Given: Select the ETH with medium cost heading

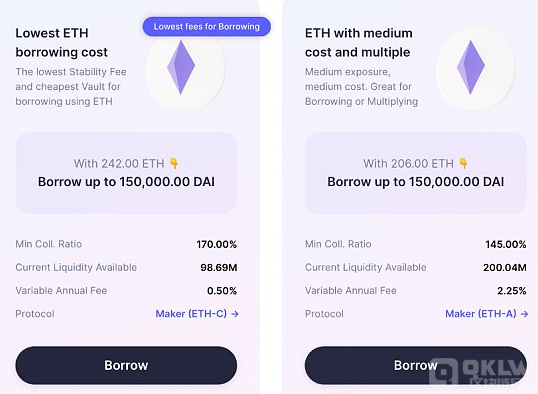Looking at the screenshot, I should click(359, 43).
